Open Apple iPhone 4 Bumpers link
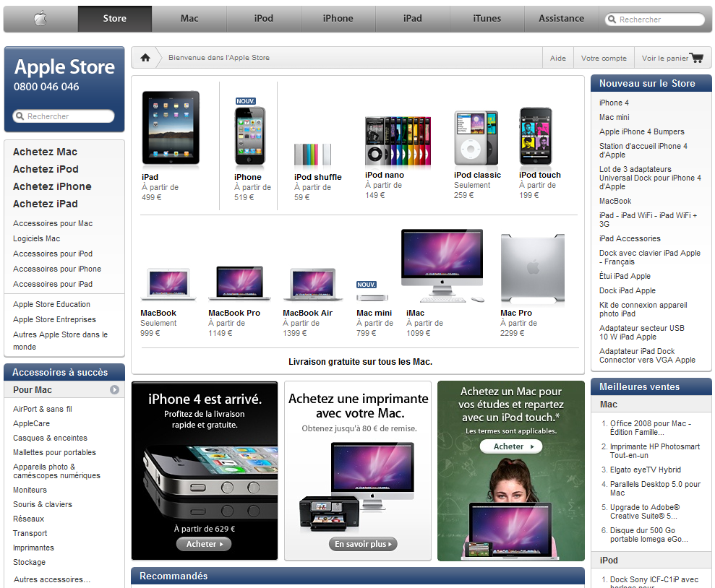The height and width of the screenshot is (588, 715). 641,131
